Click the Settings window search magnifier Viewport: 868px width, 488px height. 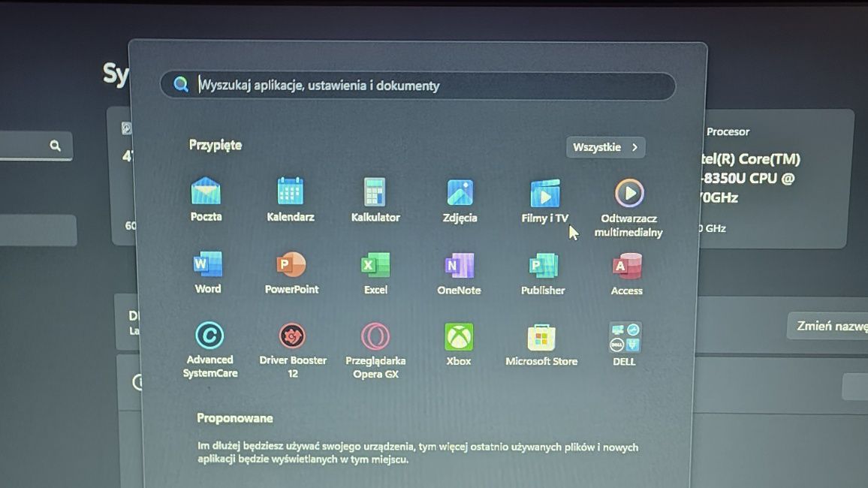pyautogui.click(x=55, y=146)
